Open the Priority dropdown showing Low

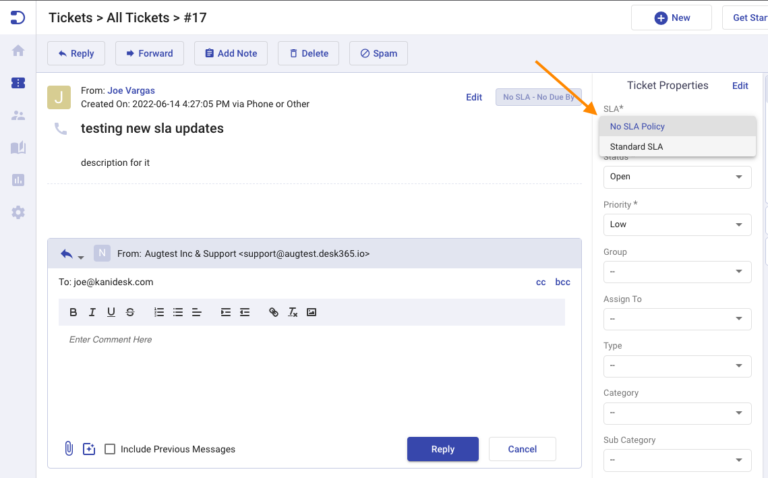click(x=677, y=224)
